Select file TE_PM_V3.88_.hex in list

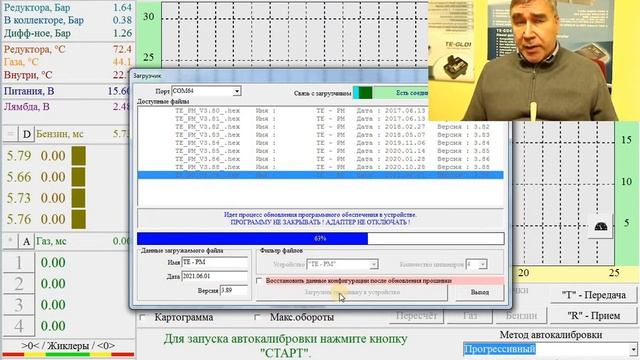pyautogui.click(x=320, y=167)
